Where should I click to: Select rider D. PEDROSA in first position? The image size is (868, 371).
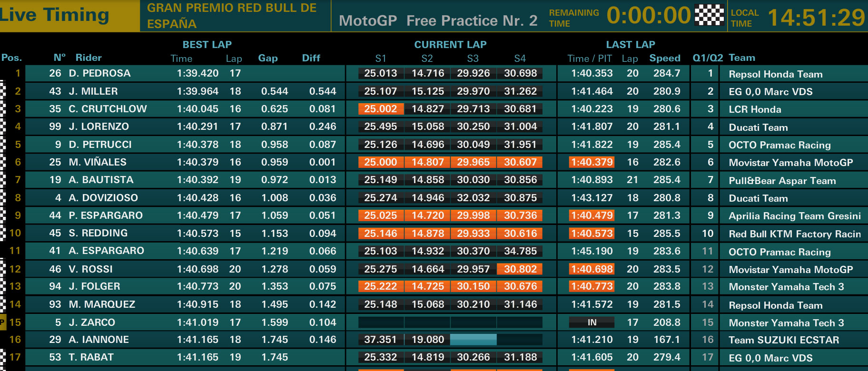[x=99, y=73]
